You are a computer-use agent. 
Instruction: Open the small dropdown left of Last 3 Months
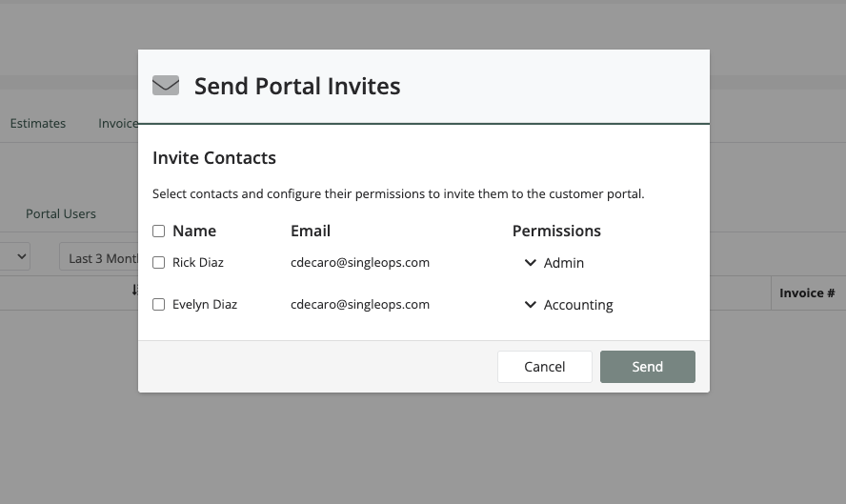tap(15, 256)
